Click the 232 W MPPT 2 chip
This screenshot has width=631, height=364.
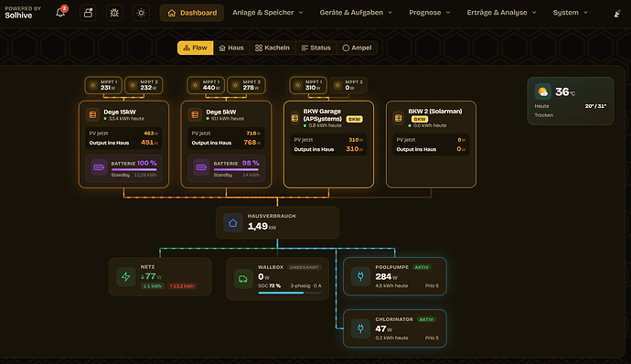(x=144, y=85)
